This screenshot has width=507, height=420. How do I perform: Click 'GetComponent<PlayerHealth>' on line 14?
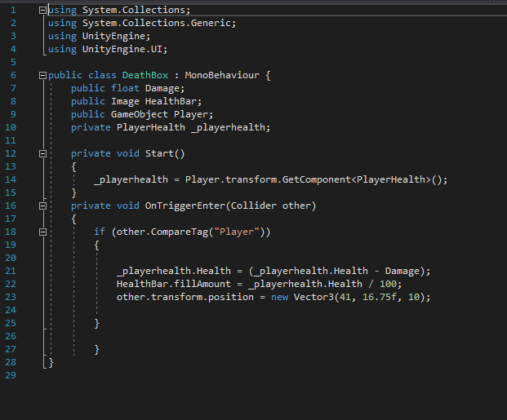click(x=358, y=179)
